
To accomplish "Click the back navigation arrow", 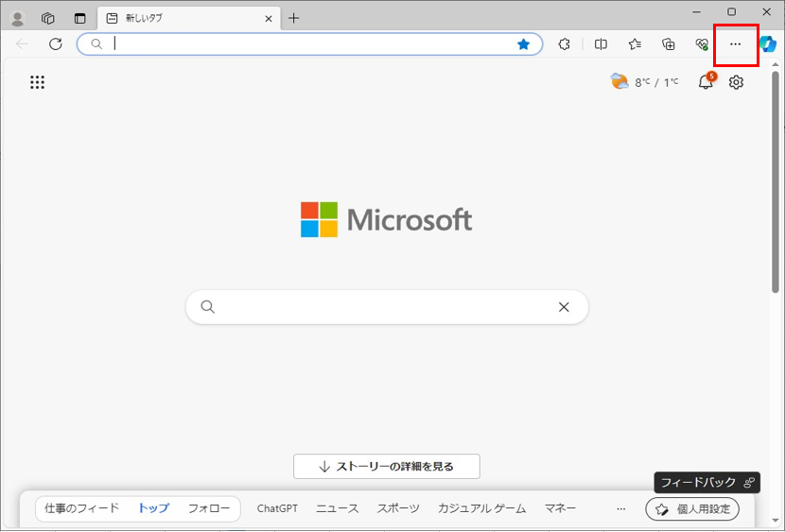I will point(22,44).
